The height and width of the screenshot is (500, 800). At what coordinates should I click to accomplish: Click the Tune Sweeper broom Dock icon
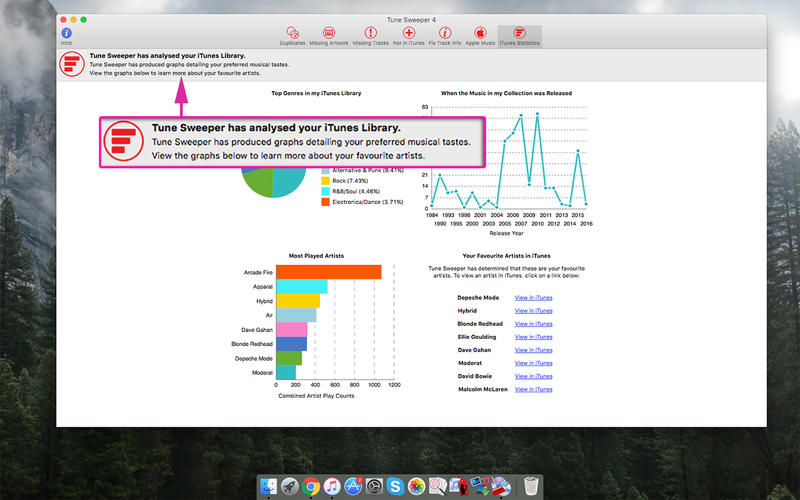(x=501, y=486)
